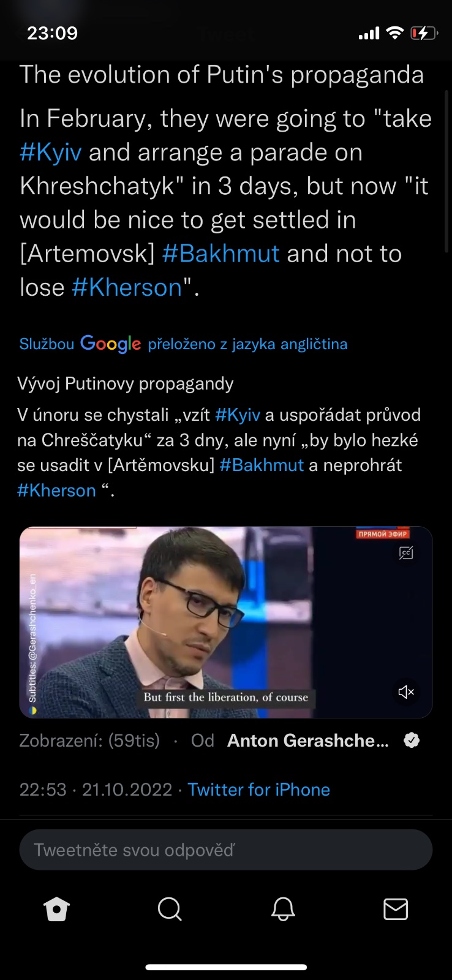
Task: Tap "přeloženo z jazyka angličtina" translation link
Action: (247, 344)
